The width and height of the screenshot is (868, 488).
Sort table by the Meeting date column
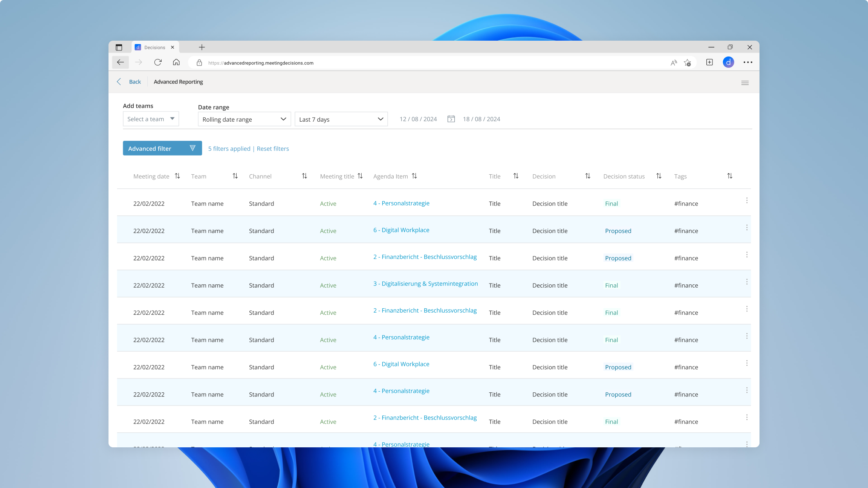(x=177, y=176)
